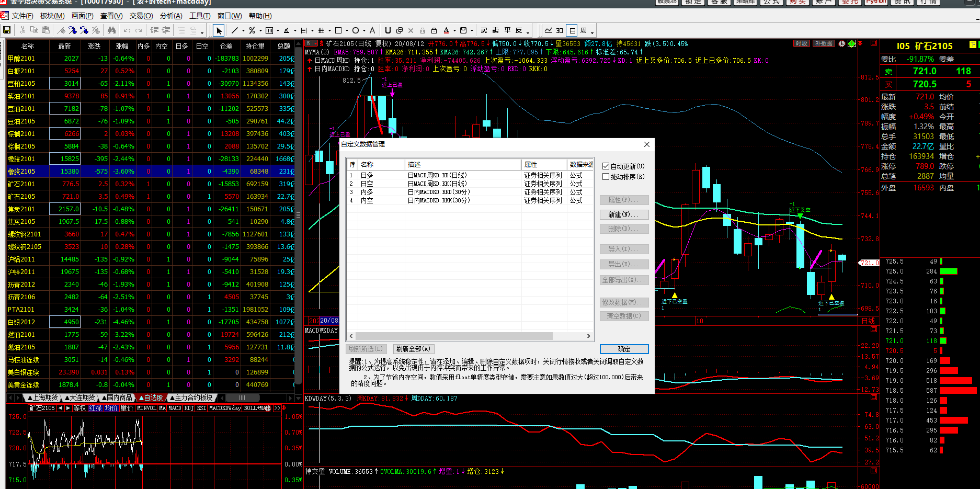Click the 新建(N)... button
980x489 pixels.
point(624,214)
